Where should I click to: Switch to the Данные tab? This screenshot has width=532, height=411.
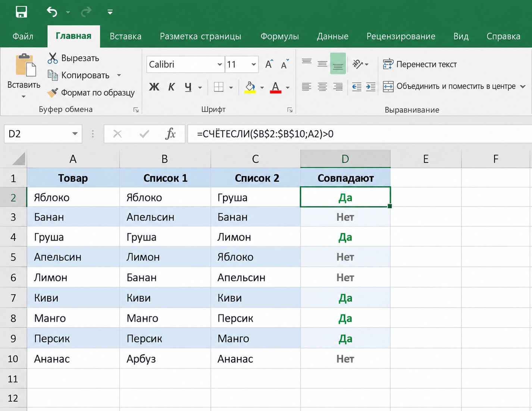332,36
